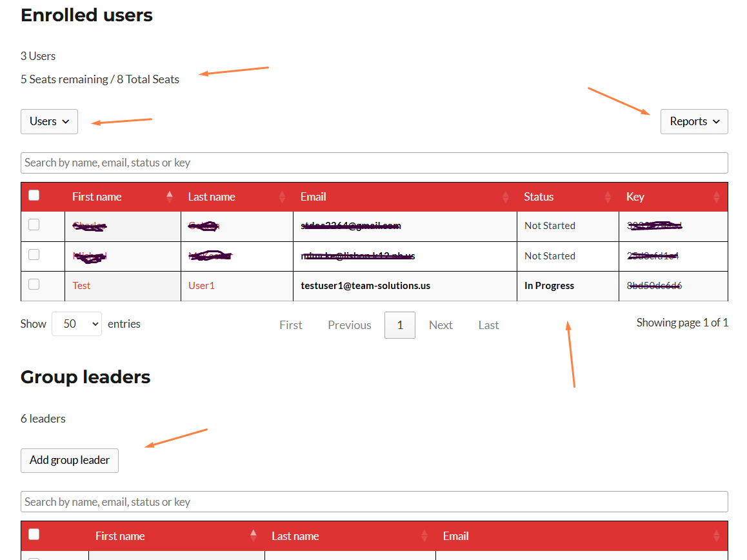Open the Users dropdown menu
The height and width of the screenshot is (560, 747).
[49, 121]
